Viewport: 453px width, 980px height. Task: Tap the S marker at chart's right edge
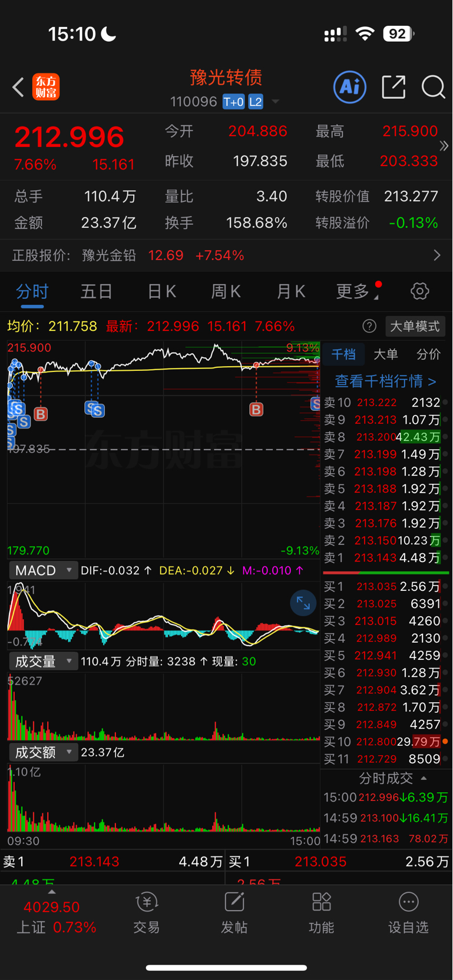coord(316,404)
